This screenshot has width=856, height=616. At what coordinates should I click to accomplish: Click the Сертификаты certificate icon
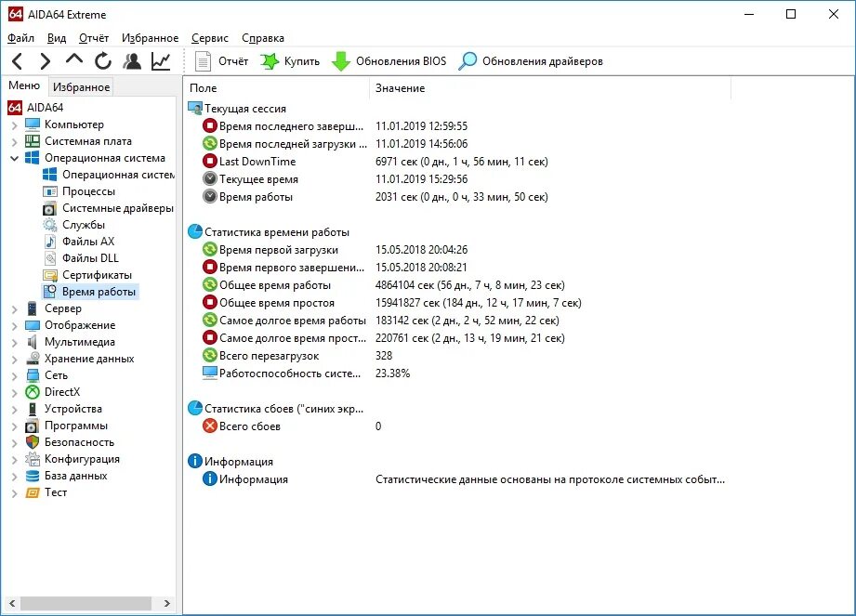coord(50,275)
